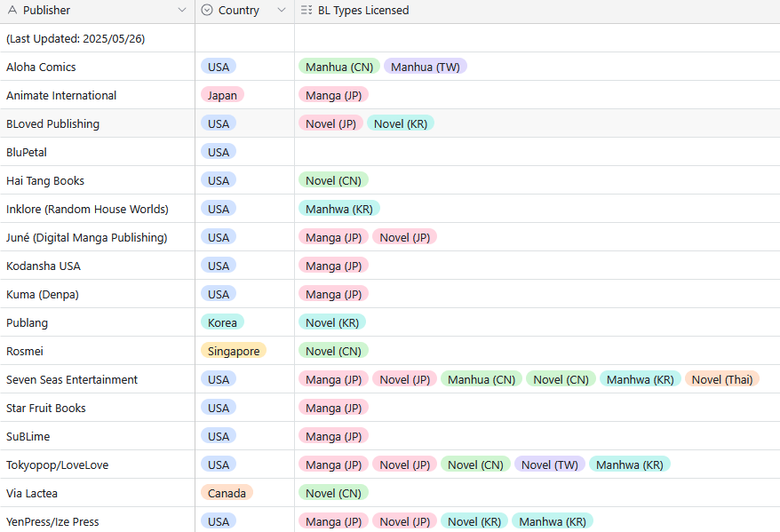Click the single-select icon beside Country header
The height and width of the screenshot is (532, 780).
point(207,11)
